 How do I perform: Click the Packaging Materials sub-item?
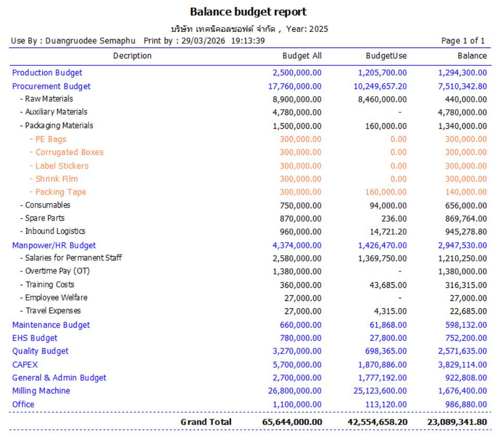[x=59, y=126]
